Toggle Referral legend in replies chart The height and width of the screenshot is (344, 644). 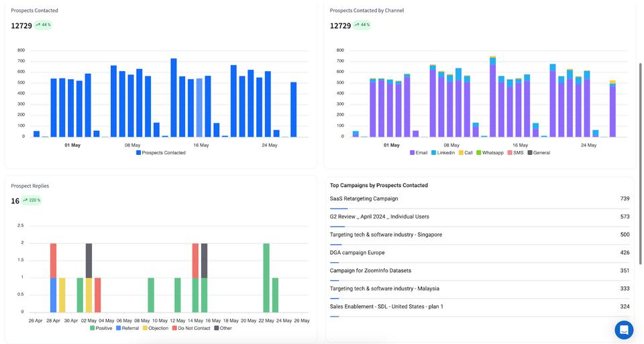click(x=127, y=329)
